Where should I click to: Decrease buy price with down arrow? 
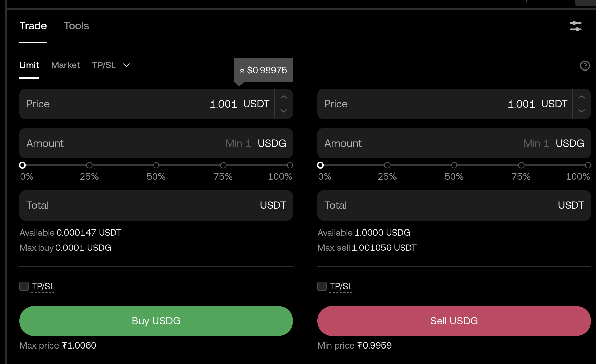284,111
